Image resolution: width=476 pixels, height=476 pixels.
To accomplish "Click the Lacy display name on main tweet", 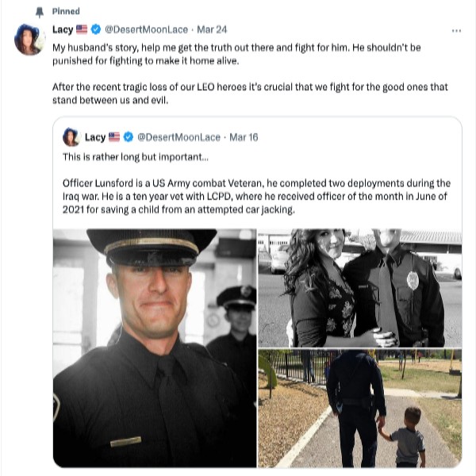I will (63, 30).
